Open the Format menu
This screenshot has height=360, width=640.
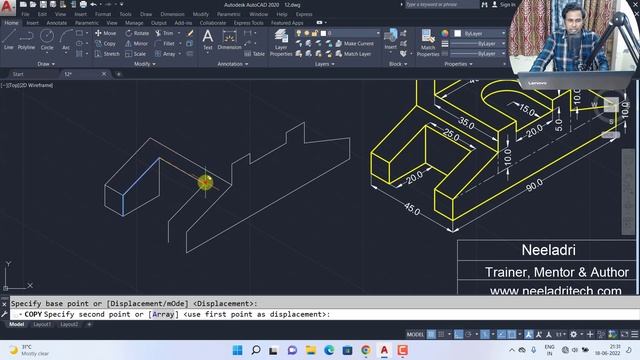[x=103, y=14]
